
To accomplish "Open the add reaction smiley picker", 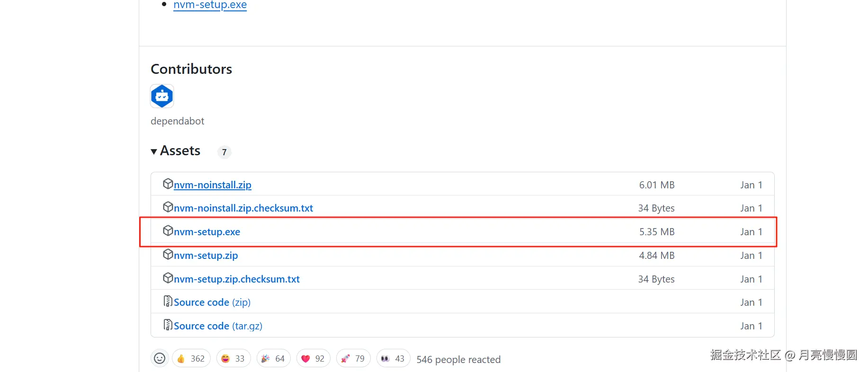I will pos(160,359).
